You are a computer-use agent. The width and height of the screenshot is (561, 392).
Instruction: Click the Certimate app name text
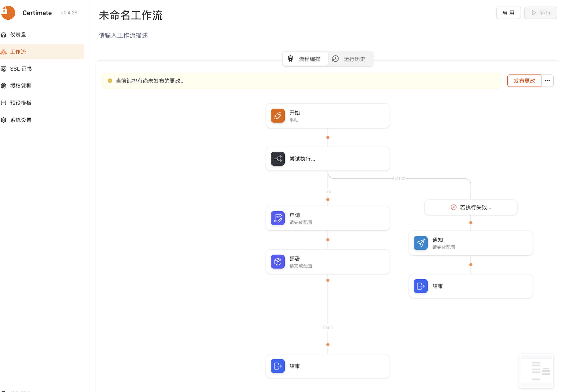[37, 13]
